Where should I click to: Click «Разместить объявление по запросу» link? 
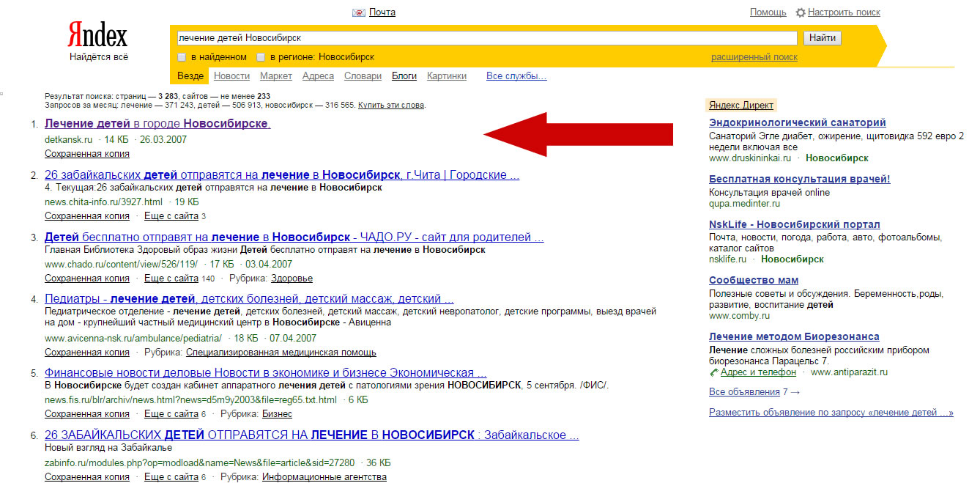click(x=831, y=413)
